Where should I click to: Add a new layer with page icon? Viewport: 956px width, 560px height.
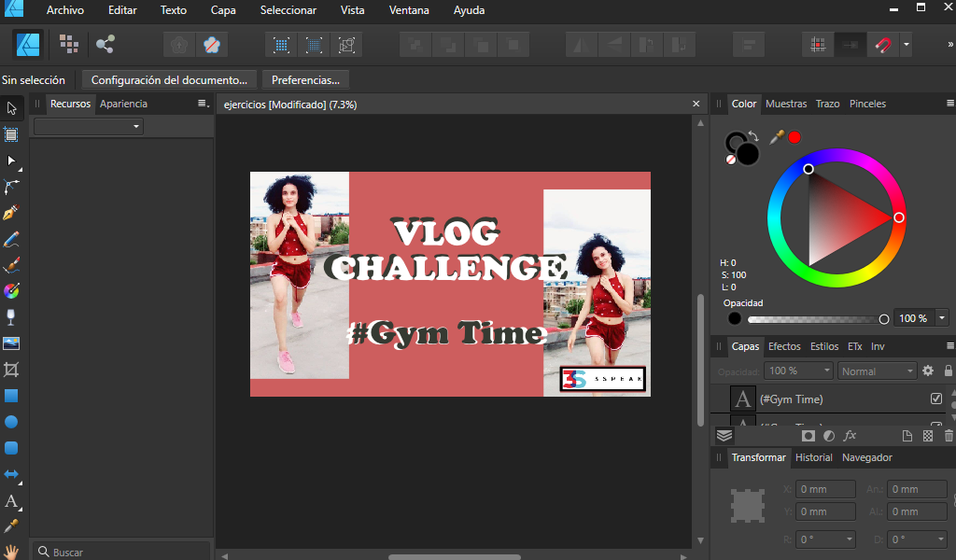907,436
